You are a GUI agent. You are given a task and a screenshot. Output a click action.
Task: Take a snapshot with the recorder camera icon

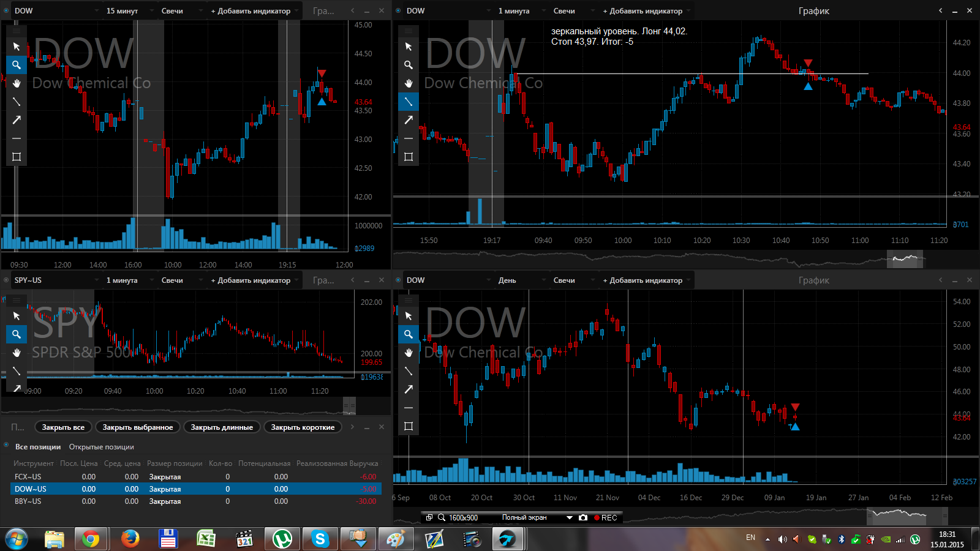pyautogui.click(x=583, y=518)
